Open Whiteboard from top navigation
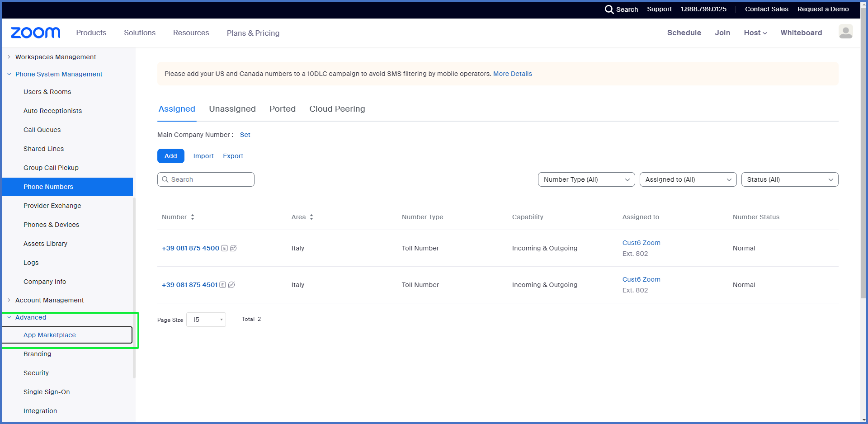 click(801, 33)
